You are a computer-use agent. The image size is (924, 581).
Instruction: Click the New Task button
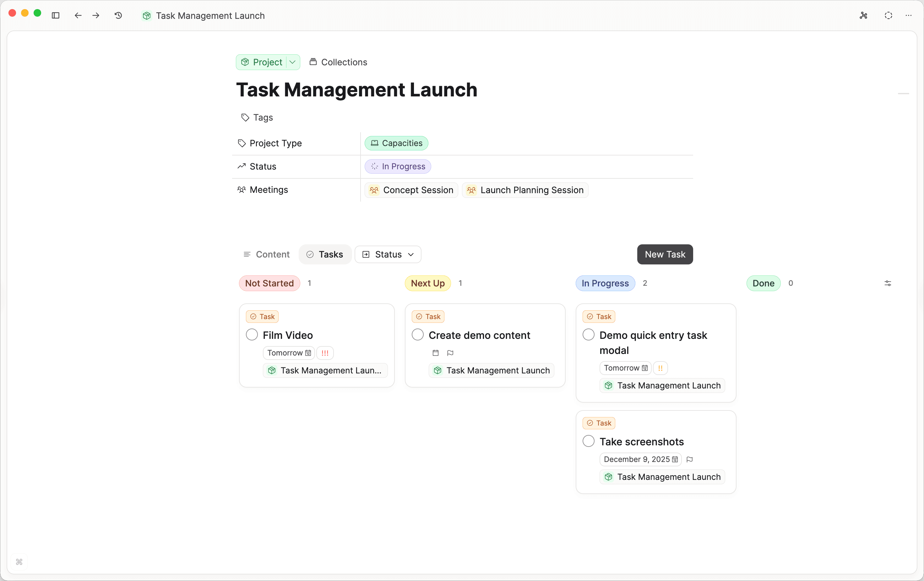point(665,254)
